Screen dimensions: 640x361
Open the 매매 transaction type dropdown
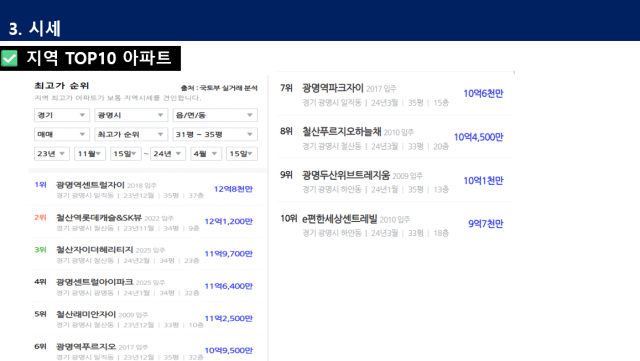click(x=62, y=134)
